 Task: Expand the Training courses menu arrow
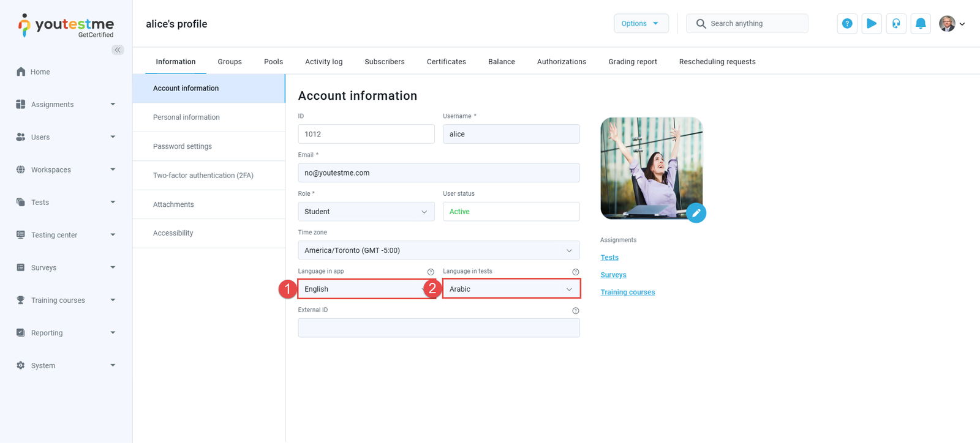click(x=113, y=300)
